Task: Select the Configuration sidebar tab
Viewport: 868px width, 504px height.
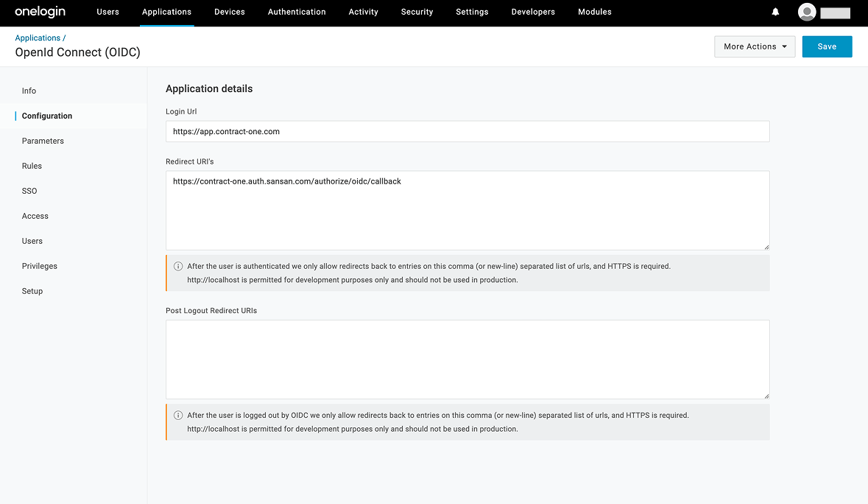Action: (x=47, y=116)
